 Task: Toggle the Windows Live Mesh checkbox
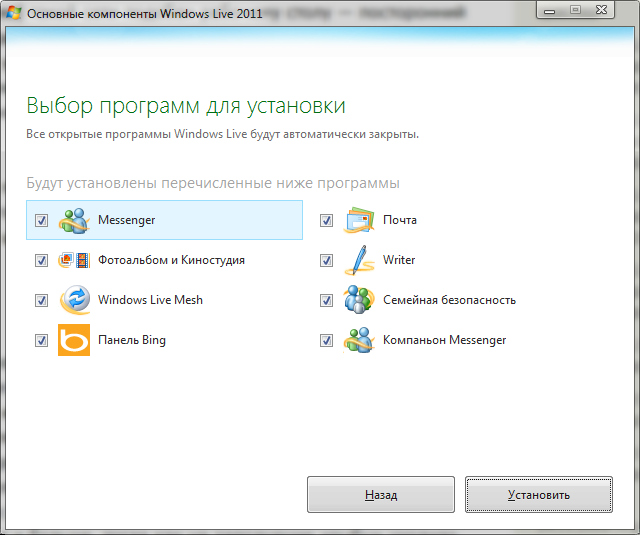tap(41, 300)
